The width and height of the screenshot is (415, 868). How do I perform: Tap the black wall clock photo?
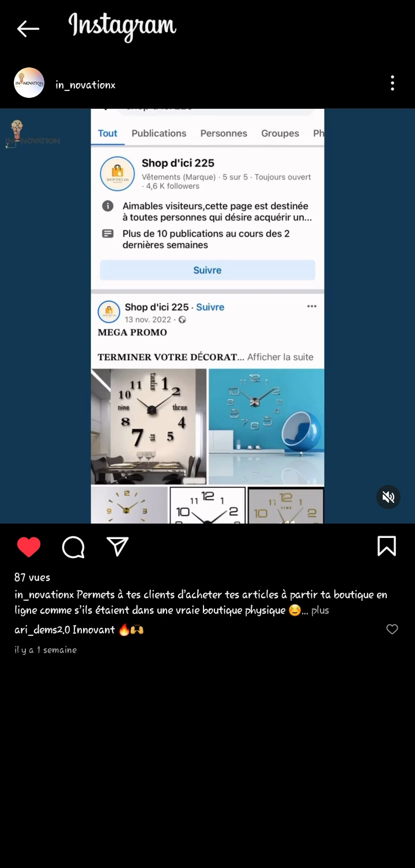149,426
